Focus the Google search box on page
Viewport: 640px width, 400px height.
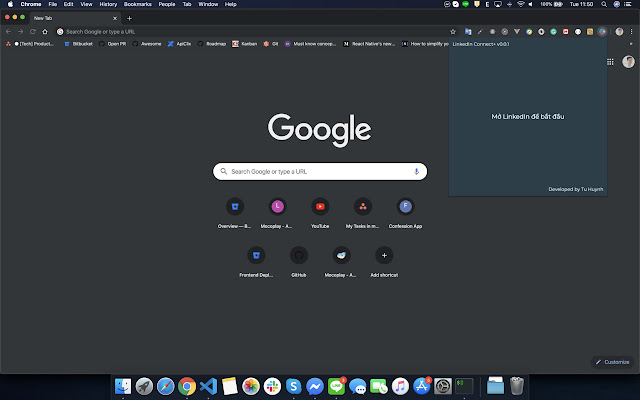click(320, 171)
